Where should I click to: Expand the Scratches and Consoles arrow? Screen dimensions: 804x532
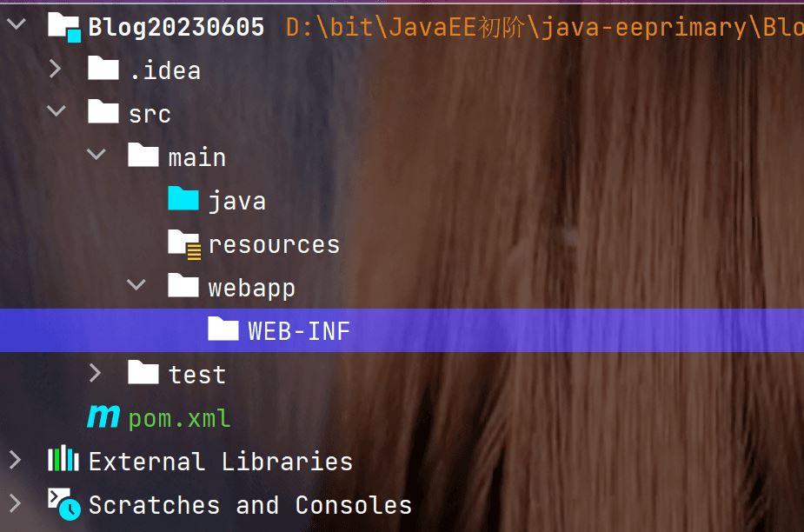click(16, 503)
